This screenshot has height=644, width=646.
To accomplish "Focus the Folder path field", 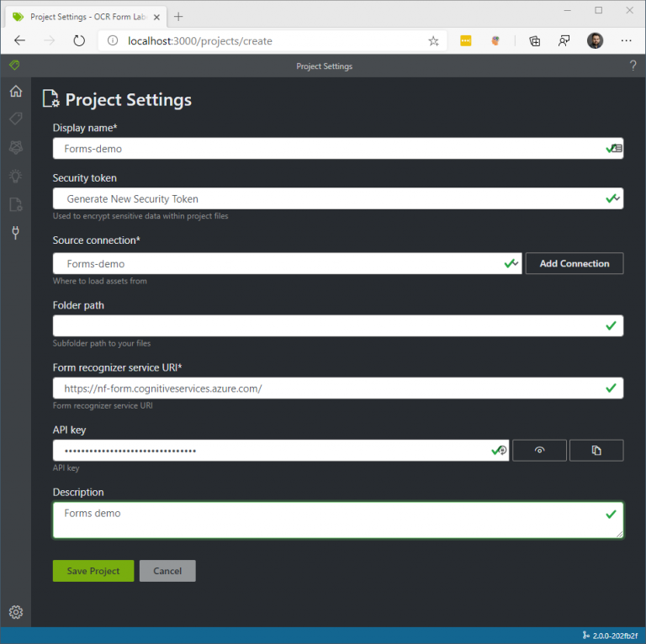I will coord(338,325).
